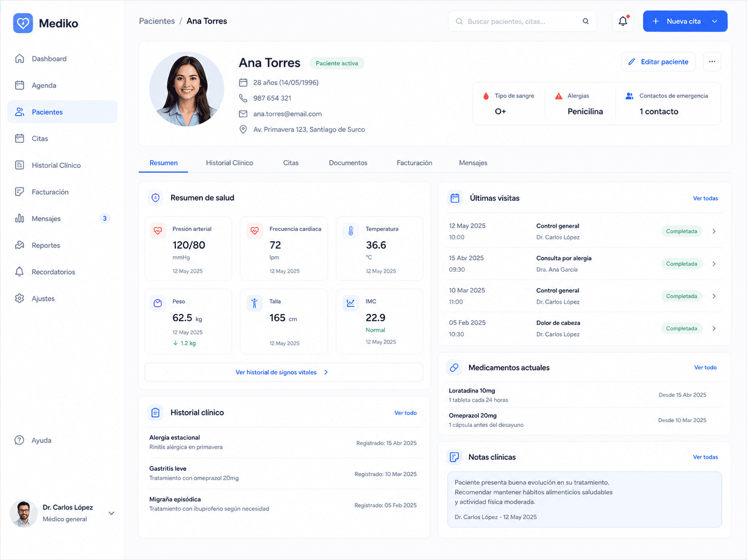Click the Frecuencia cardiaca heart icon
The image size is (747, 560).
(x=254, y=230)
